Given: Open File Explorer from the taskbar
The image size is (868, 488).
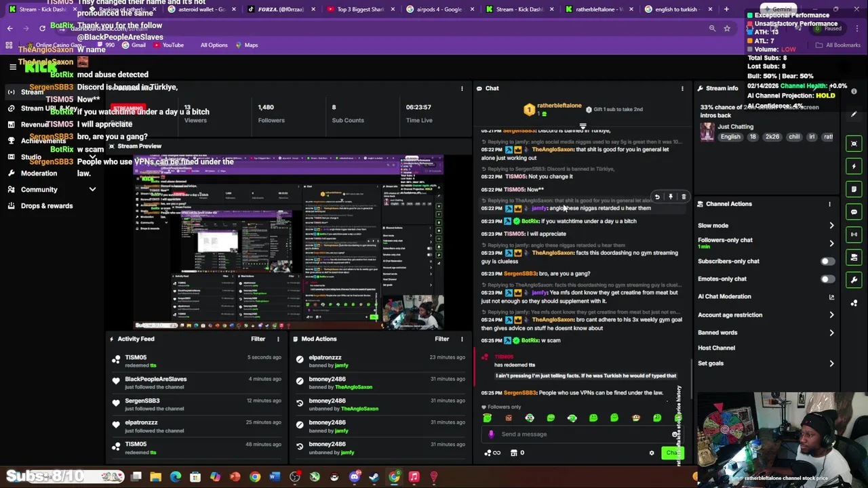Looking at the screenshot, I should pos(155,477).
